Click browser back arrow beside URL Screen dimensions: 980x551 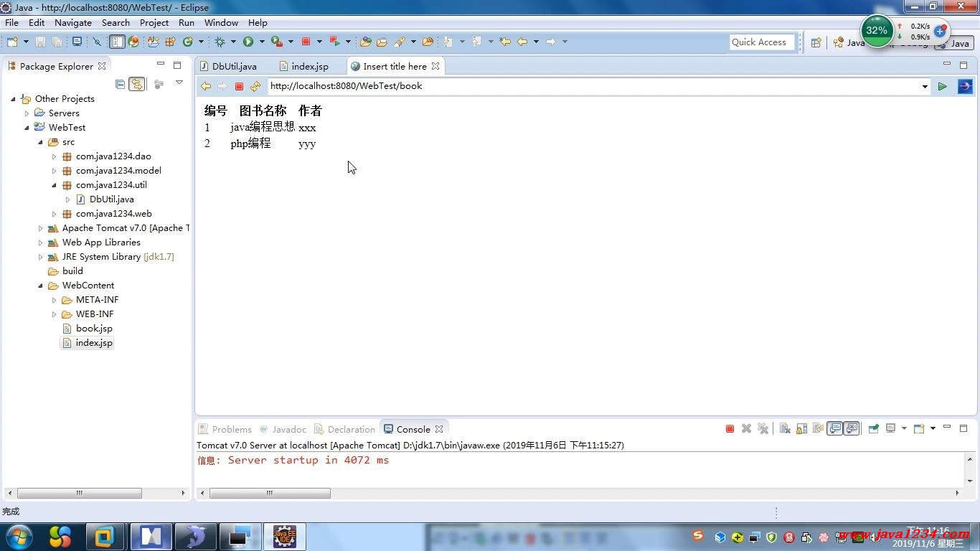tap(206, 86)
